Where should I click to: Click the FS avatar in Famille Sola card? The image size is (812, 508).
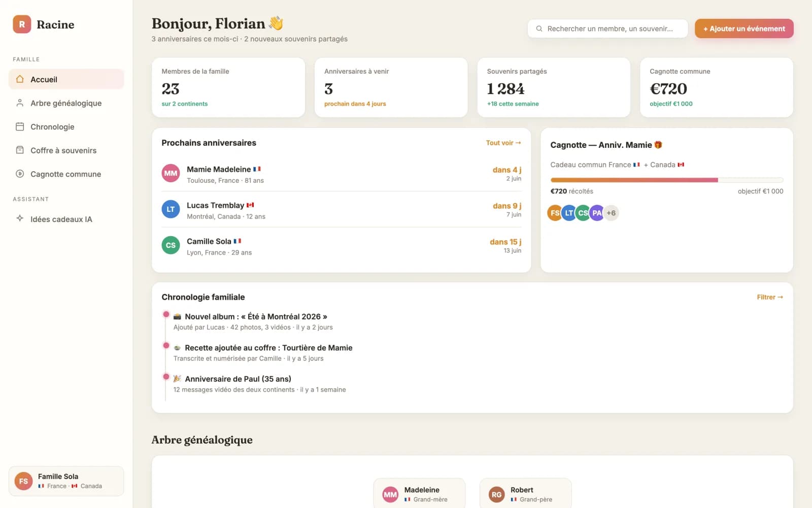[23, 481]
